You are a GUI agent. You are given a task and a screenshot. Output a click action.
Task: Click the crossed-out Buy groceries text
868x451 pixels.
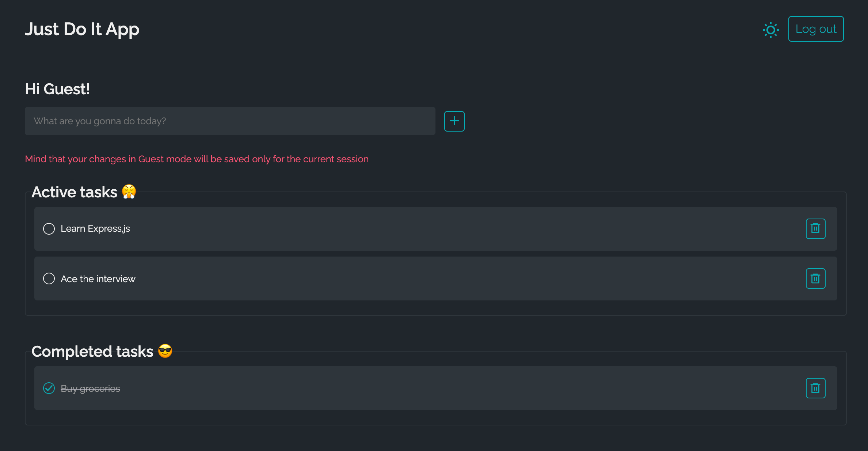click(90, 389)
